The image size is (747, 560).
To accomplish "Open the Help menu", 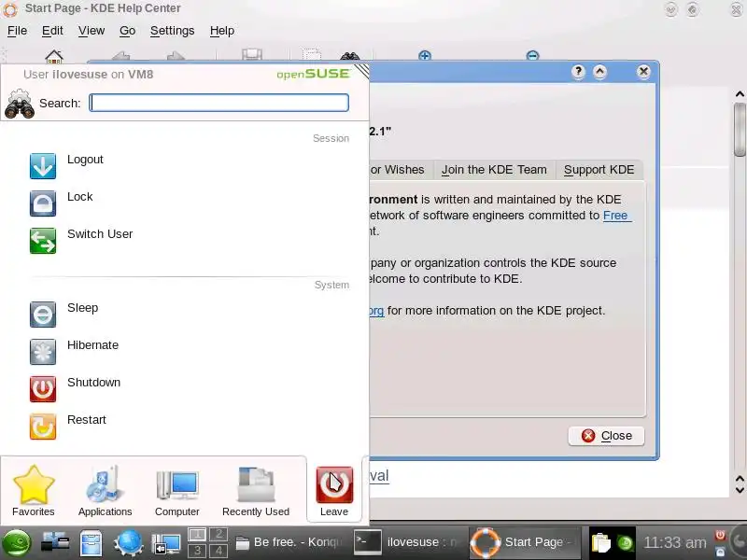I will (222, 31).
